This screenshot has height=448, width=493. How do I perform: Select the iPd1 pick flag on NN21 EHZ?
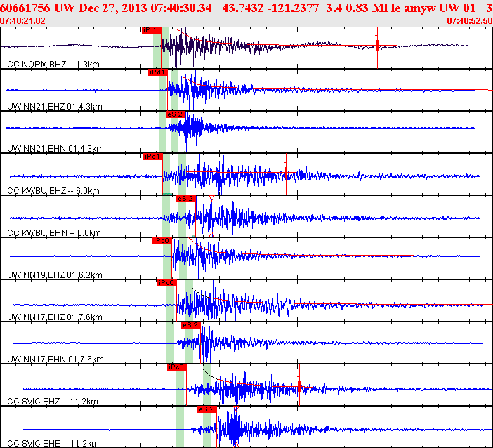[158, 72]
